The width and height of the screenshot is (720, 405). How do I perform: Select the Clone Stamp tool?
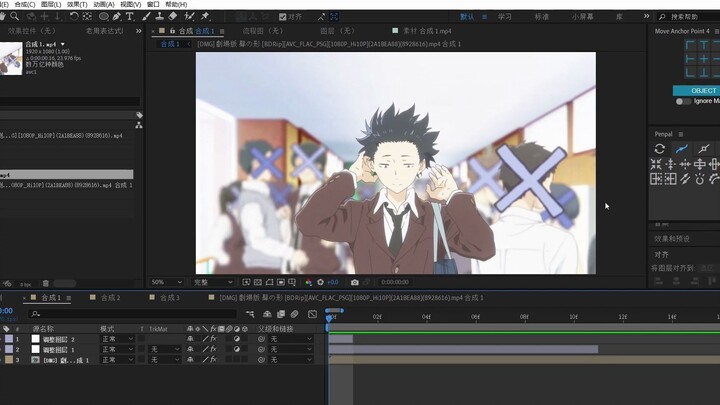[159, 17]
